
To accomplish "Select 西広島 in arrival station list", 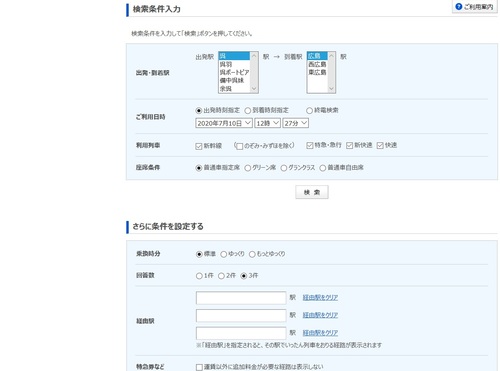I will pos(317,64).
